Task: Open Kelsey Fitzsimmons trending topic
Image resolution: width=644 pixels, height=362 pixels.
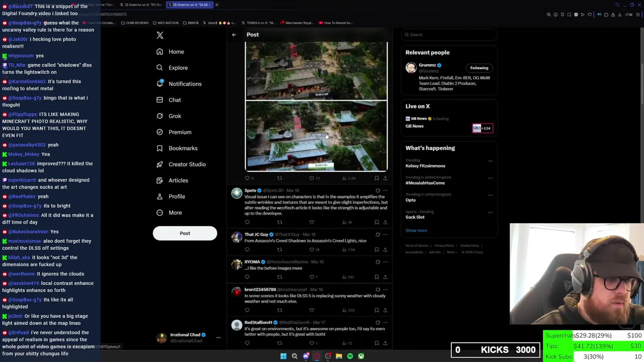Action: tap(425, 166)
